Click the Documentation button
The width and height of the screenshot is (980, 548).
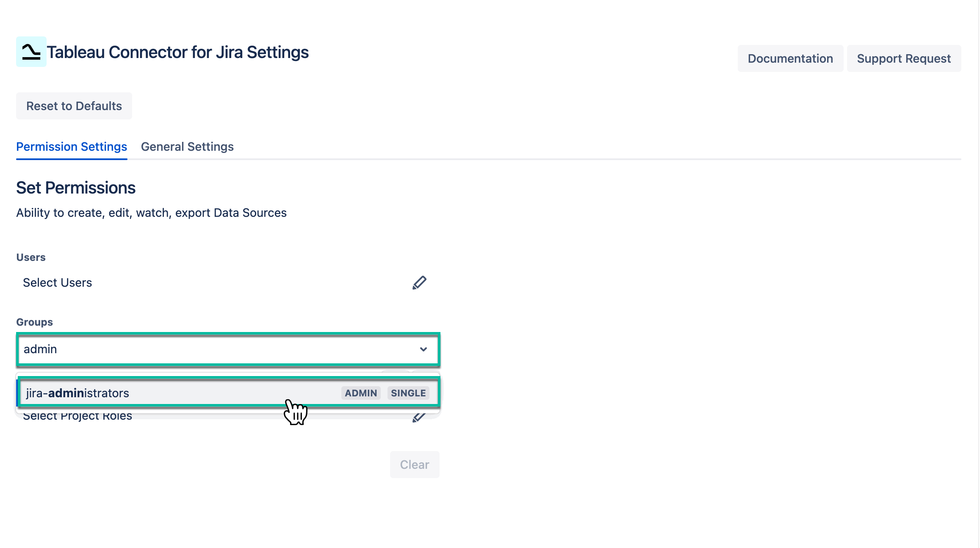pyautogui.click(x=790, y=58)
